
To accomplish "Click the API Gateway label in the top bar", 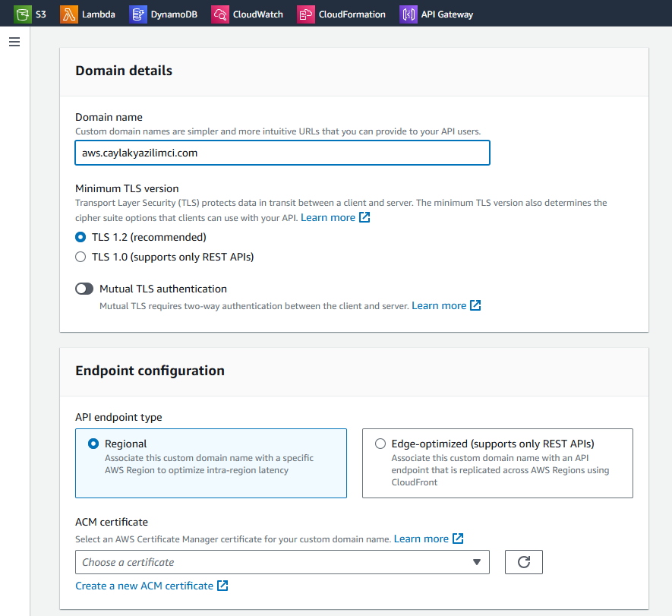I will 447,14.
